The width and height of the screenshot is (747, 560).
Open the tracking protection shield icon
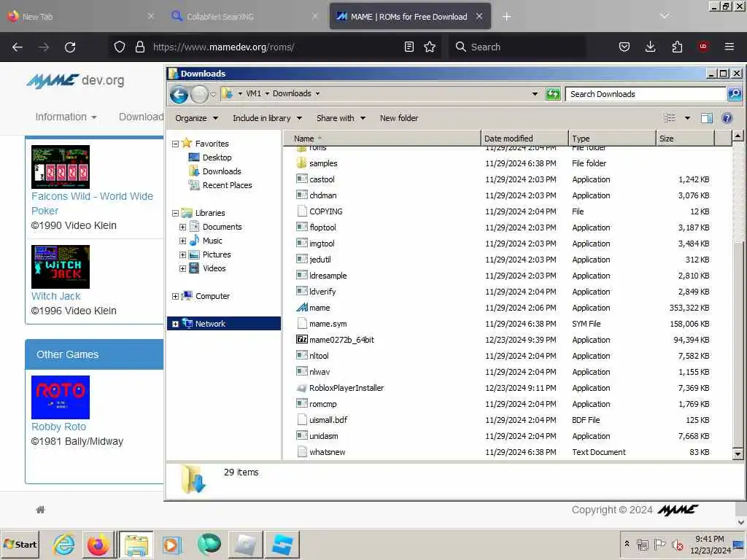[x=120, y=47]
